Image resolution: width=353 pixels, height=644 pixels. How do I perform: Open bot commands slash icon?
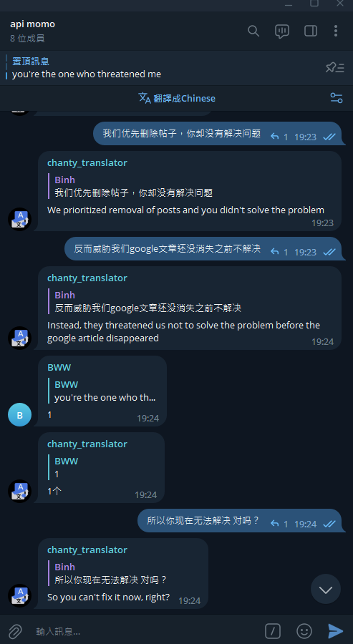click(273, 631)
